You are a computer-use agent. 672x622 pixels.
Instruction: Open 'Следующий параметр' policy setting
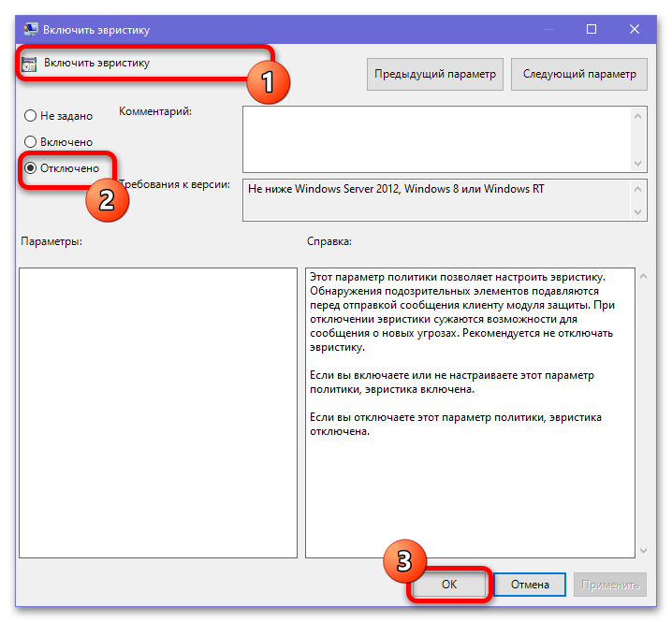click(579, 74)
